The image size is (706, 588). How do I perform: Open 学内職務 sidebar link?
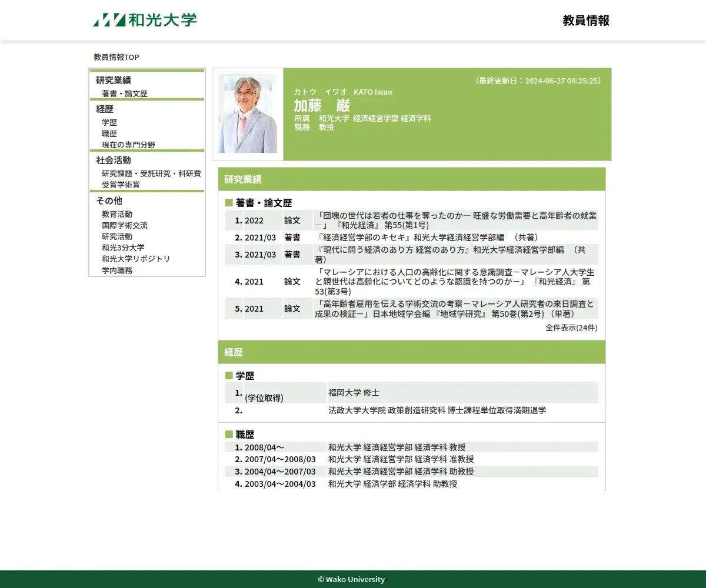click(x=117, y=270)
